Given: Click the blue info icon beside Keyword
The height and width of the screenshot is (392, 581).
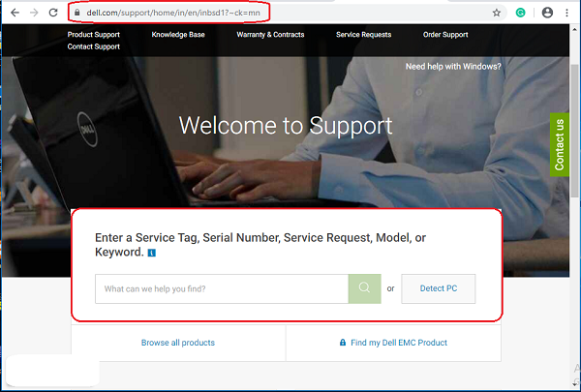Looking at the screenshot, I should [152, 253].
